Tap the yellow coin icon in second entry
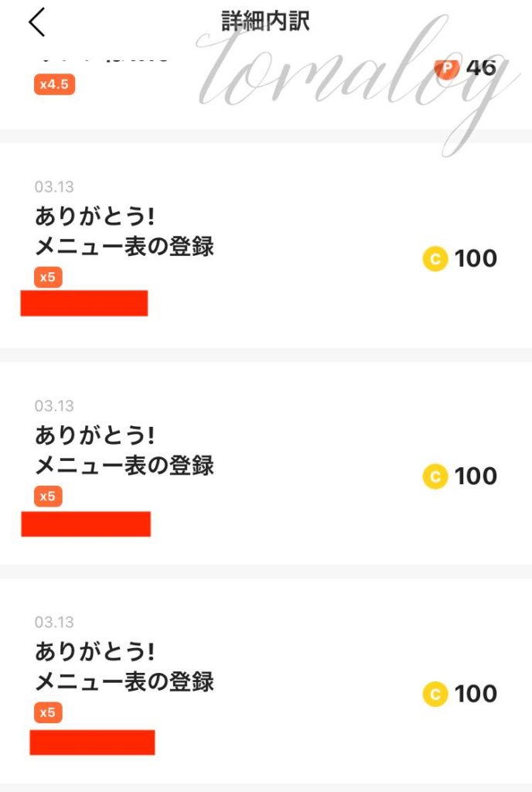Image resolution: width=532 pixels, height=792 pixels. click(435, 476)
